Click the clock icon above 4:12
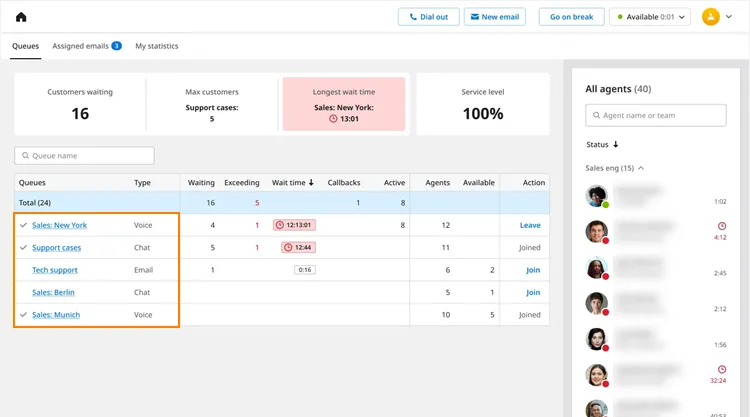The width and height of the screenshot is (750, 417). pos(722,226)
